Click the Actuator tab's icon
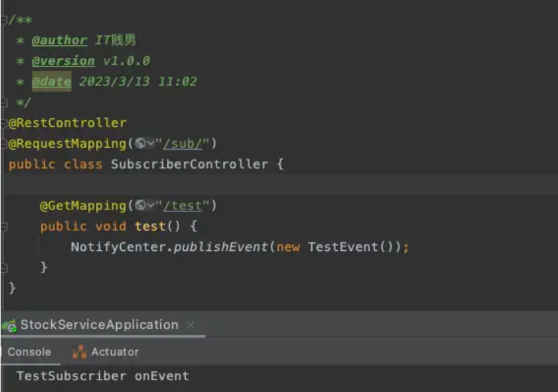This screenshot has width=558, height=392. pyautogui.click(x=79, y=352)
